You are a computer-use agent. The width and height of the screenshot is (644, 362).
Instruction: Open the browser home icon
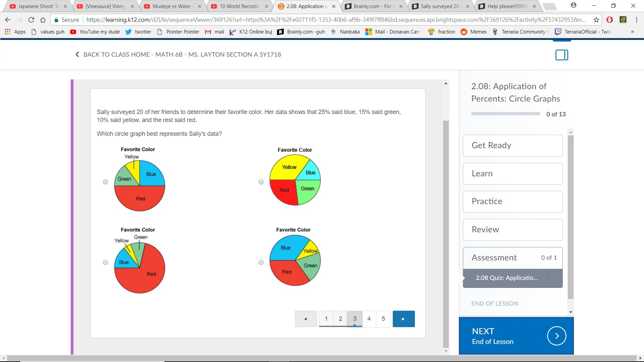(x=43, y=20)
